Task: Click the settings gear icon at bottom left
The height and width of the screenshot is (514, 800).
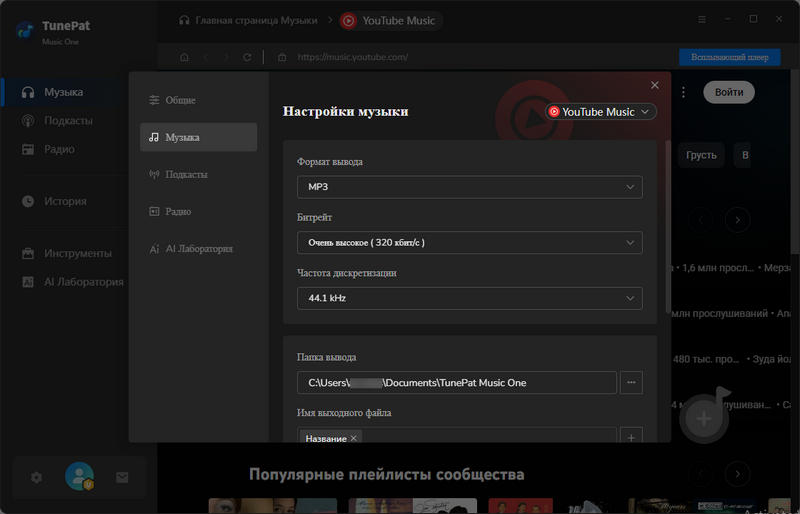Action: [36, 478]
